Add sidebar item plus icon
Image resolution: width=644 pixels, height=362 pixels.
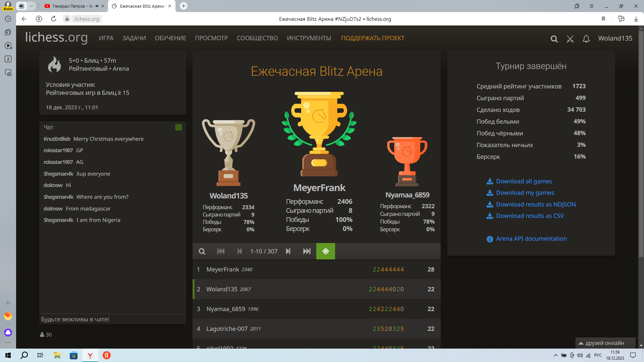8,303
